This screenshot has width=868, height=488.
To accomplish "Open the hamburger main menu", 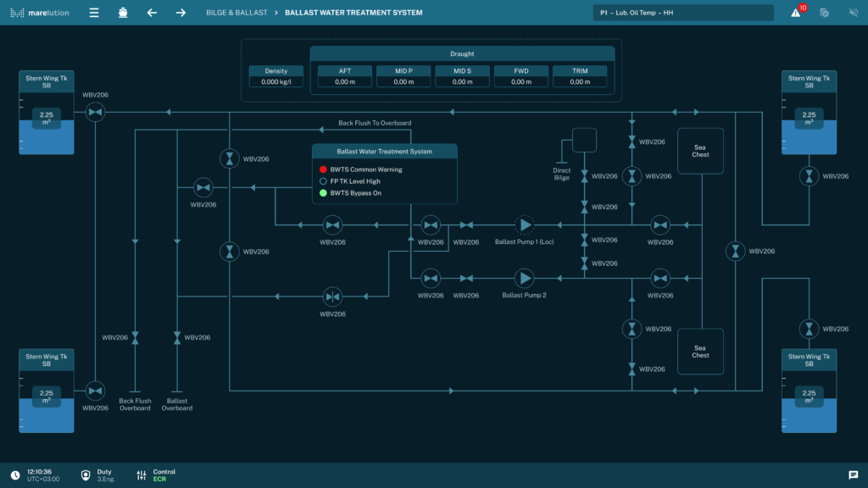I will [x=94, y=13].
